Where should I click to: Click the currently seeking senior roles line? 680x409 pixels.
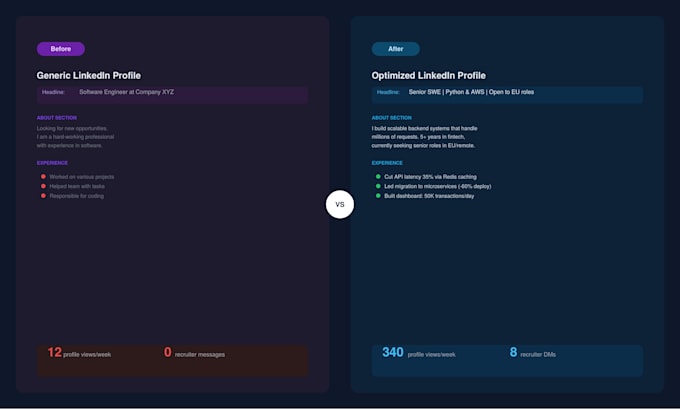click(x=423, y=146)
